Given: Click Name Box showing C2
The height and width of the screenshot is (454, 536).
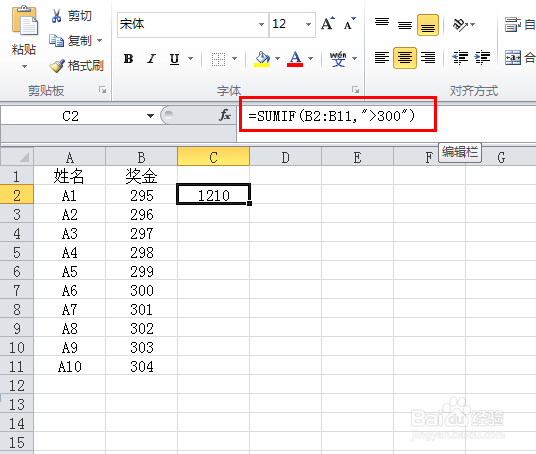Looking at the screenshot, I should pos(70,116).
